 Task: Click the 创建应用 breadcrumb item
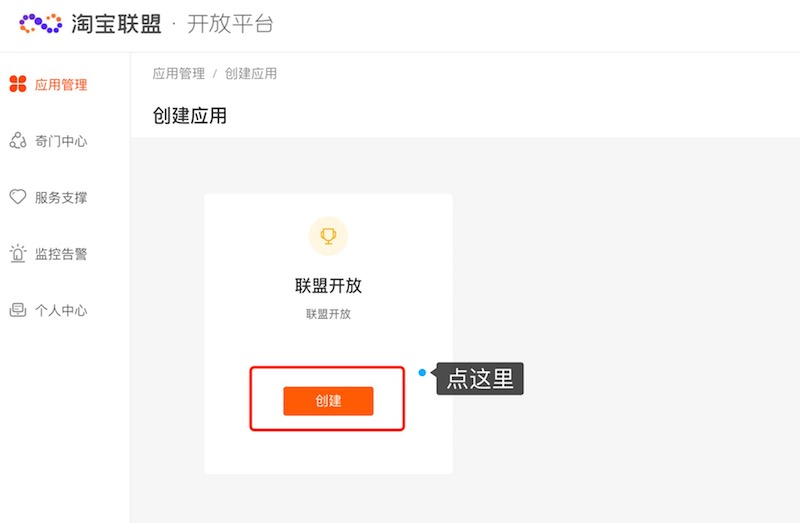(x=251, y=74)
